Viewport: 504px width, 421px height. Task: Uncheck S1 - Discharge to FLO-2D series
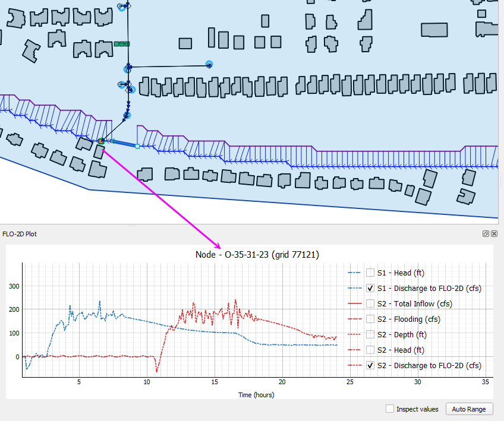(x=370, y=288)
